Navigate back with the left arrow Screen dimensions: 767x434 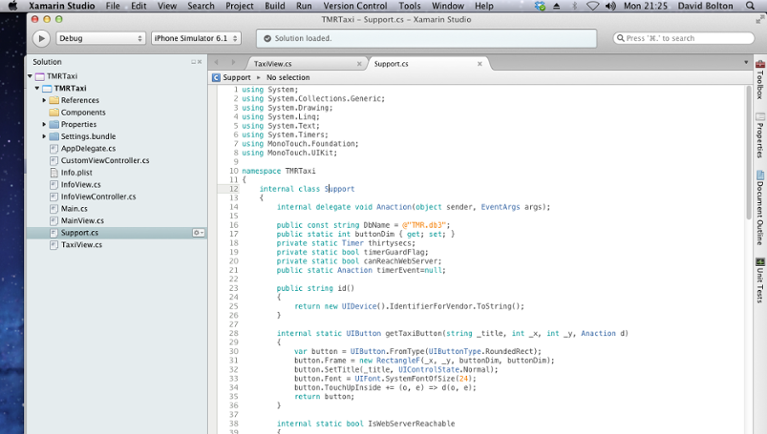tap(217, 62)
